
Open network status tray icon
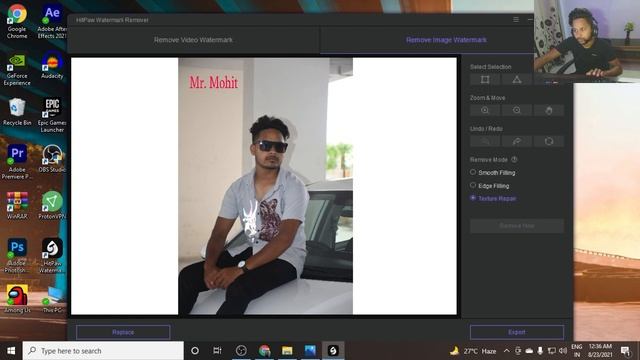point(551,351)
